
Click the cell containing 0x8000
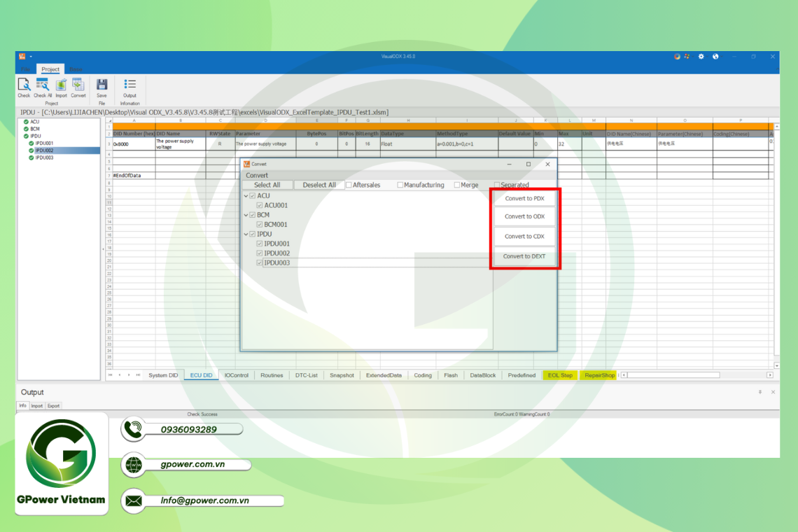tap(134, 144)
